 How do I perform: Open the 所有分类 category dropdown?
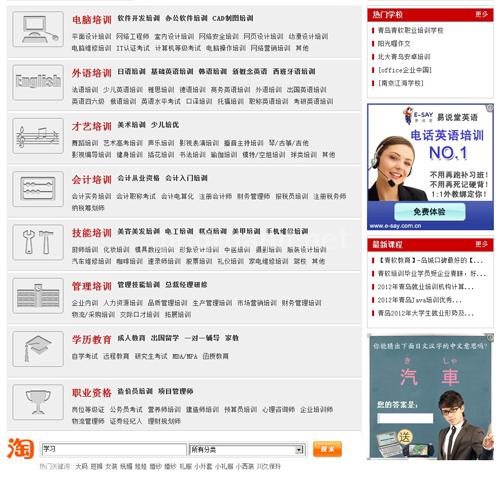coord(247,450)
